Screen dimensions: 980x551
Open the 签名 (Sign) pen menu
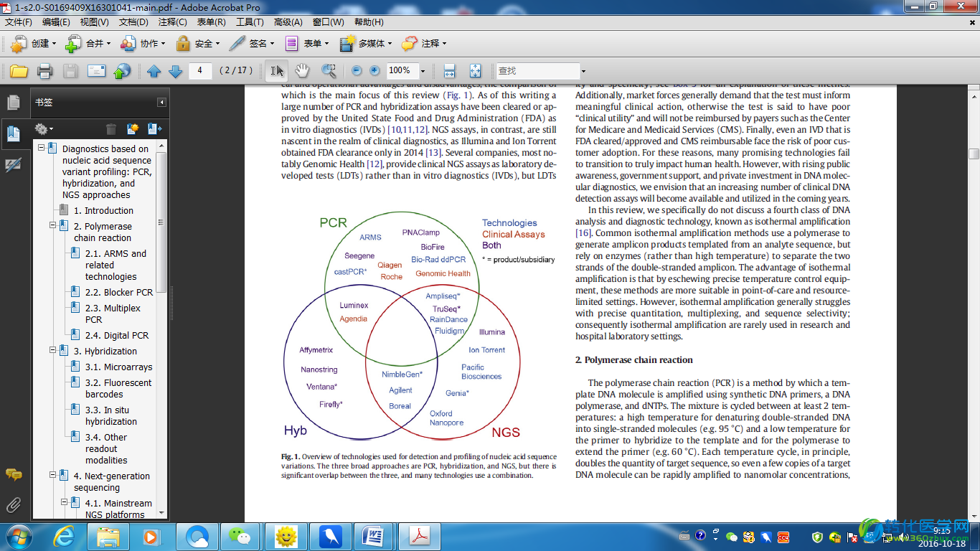point(252,44)
